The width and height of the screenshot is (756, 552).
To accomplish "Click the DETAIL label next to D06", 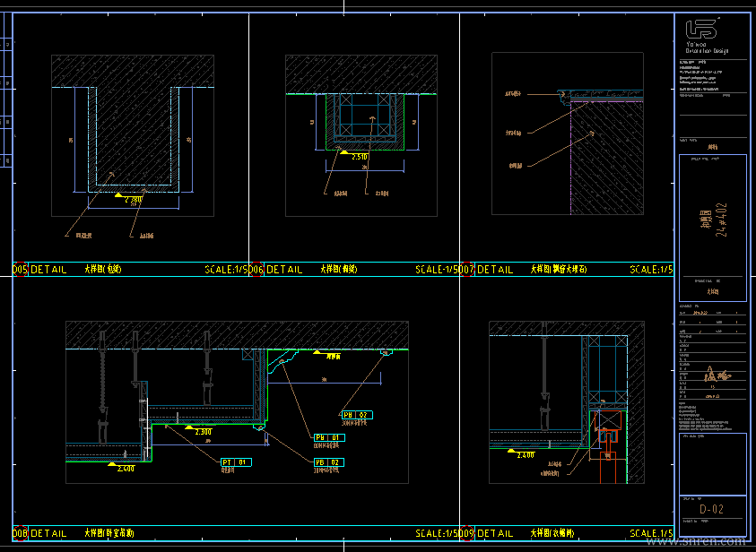I will 284,270.
